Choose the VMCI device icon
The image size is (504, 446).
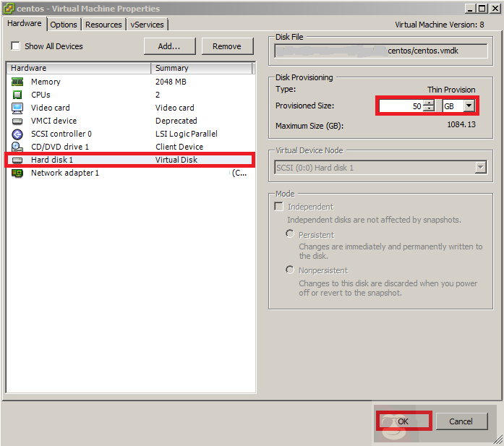pos(18,121)
